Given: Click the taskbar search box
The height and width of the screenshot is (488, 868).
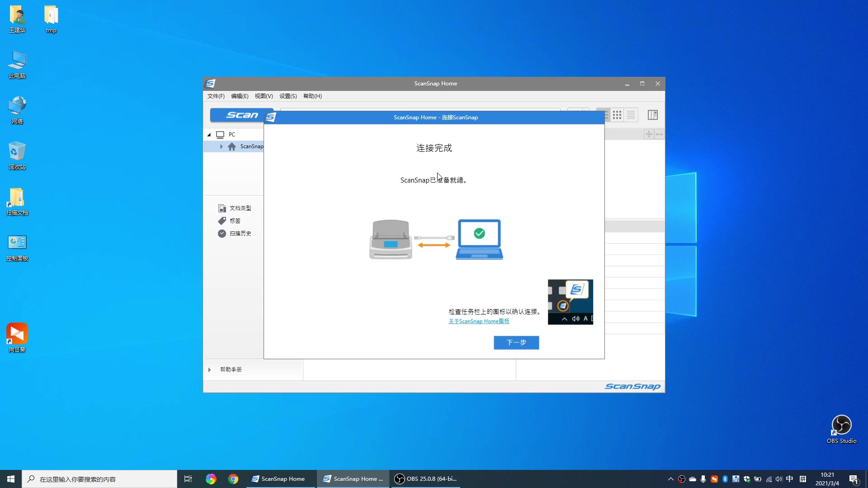Looking at the screenshot, I should click(x=99, y=479).
